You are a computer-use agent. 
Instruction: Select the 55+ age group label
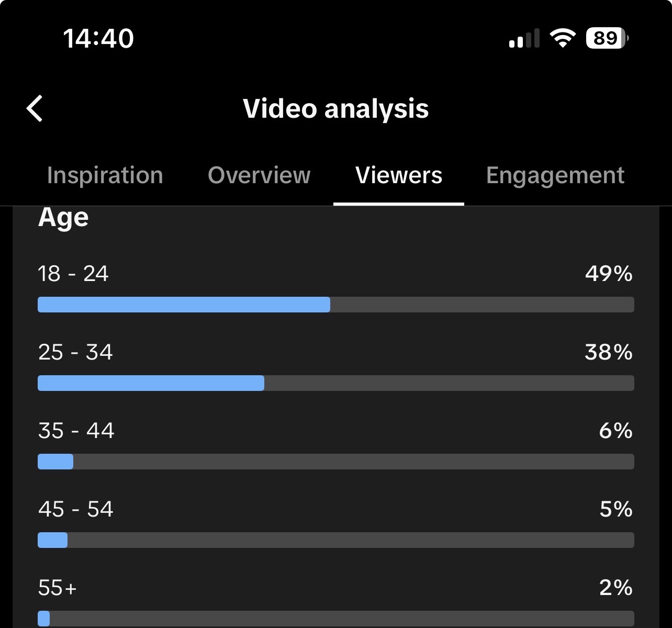tap(58, 588)
